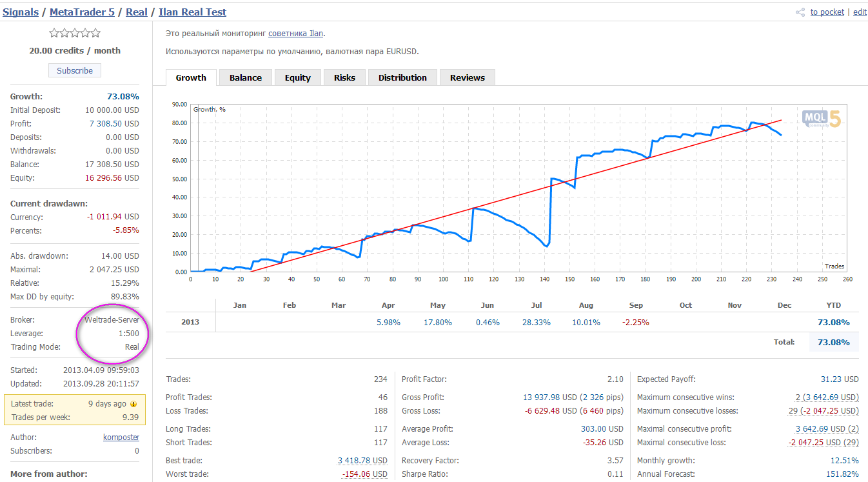The height and width of the screenshot is (482, 868).
Task: Click May growth cell '17.80%'
Action: [x=438, y=323]
